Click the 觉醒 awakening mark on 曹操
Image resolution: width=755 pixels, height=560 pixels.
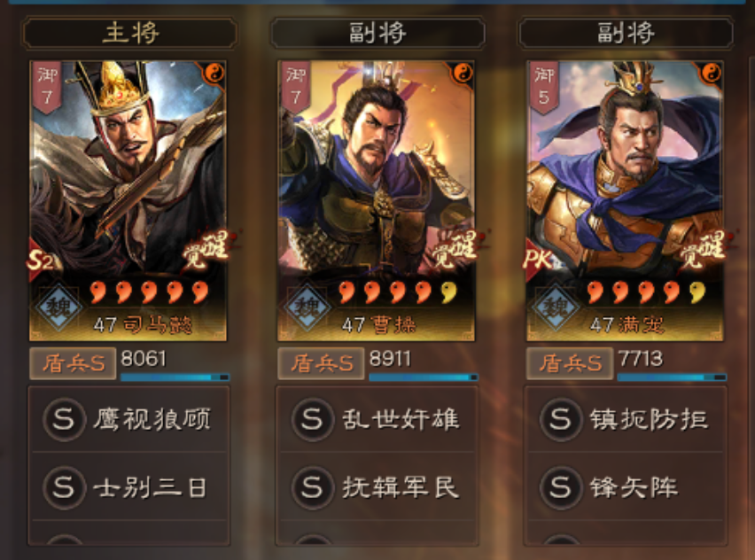coord(455,248)
